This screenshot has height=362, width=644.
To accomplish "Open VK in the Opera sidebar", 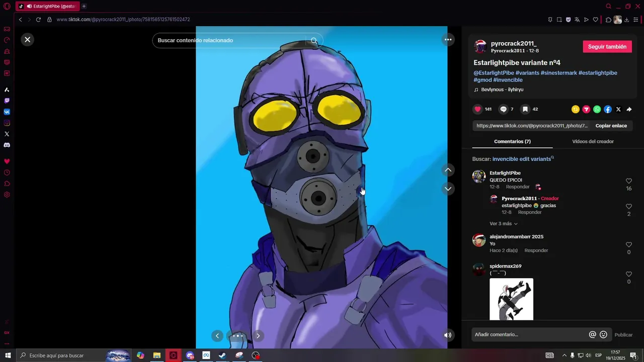I will coord(7,112).
